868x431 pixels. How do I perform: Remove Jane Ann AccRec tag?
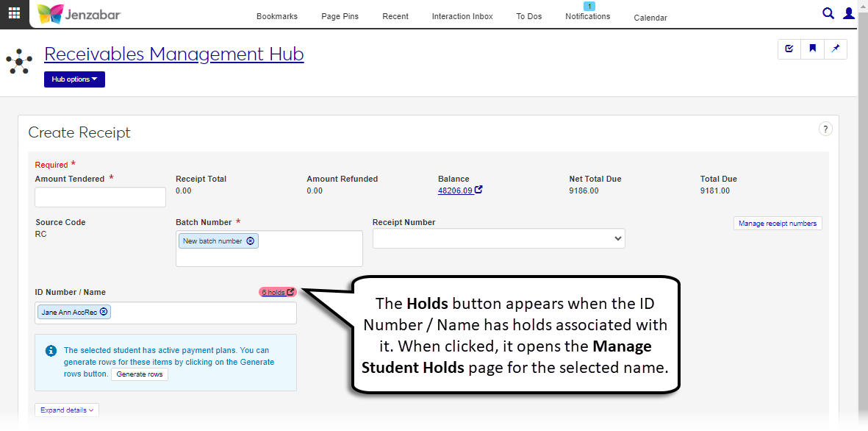[104, 312]
